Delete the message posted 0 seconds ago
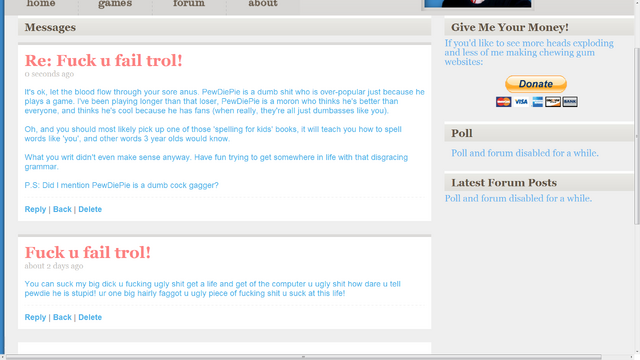640x360 pixels. (90, 209)
